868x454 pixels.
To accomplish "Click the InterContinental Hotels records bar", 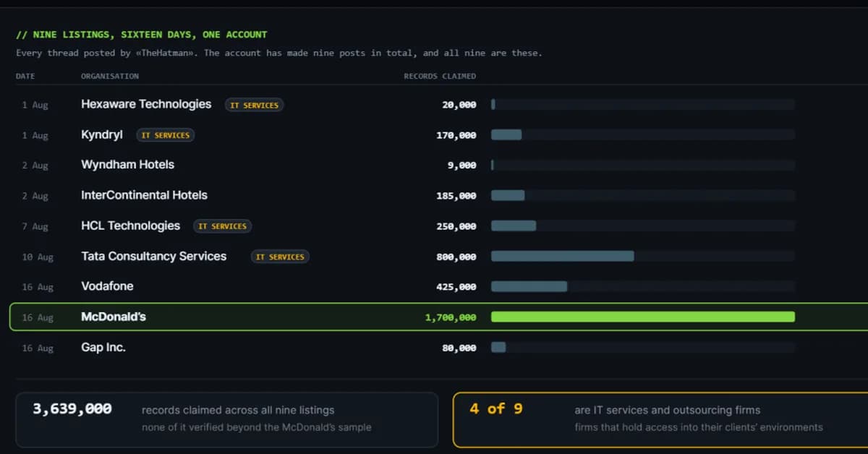I will (x=508, y=195).
